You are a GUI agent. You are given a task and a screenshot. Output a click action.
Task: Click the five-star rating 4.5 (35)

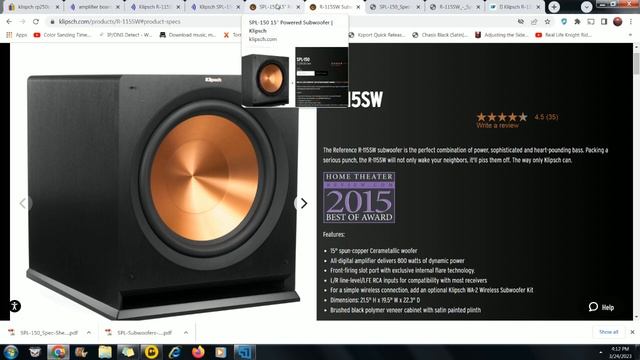click(517, 117)
